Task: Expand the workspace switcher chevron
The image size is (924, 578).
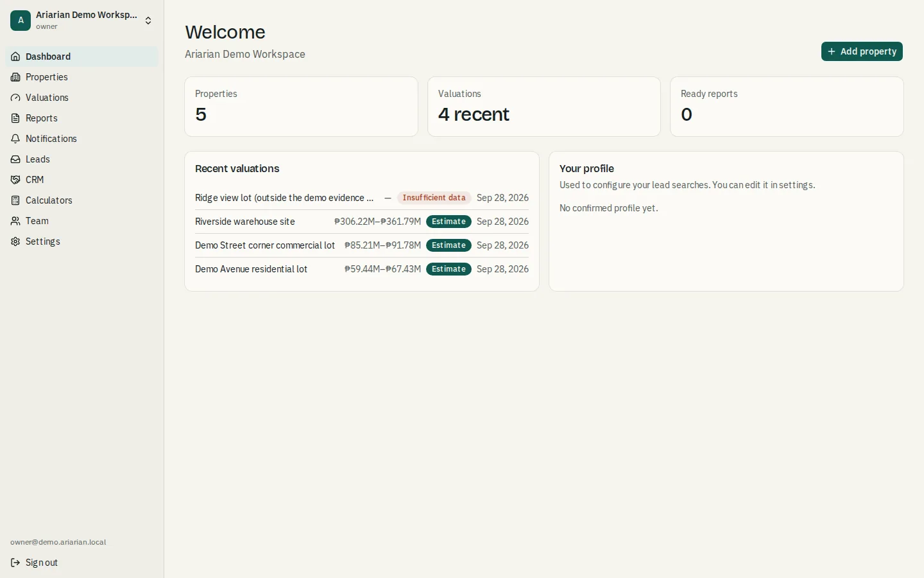Action: point(148,21)
